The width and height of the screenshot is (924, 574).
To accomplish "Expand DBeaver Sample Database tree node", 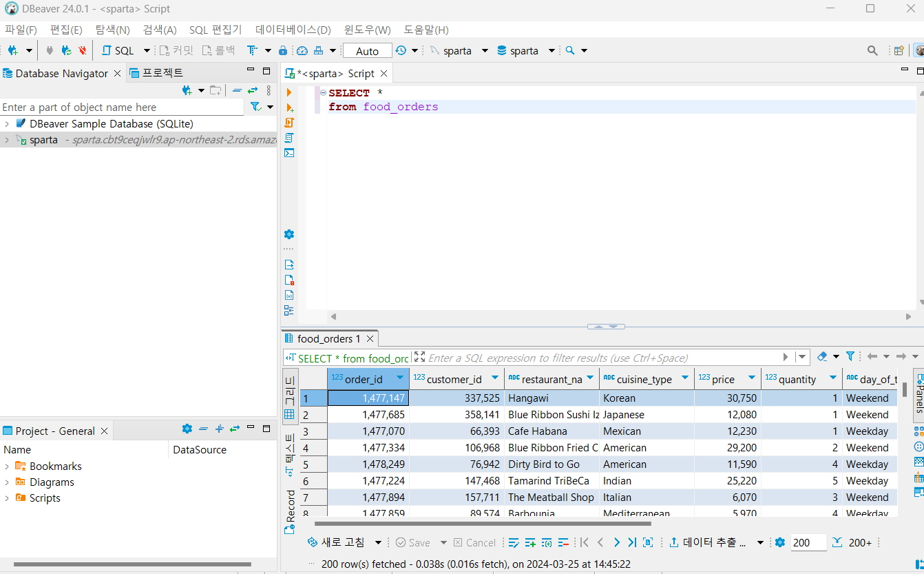I will pyautogui.click(x=7, y=124).
